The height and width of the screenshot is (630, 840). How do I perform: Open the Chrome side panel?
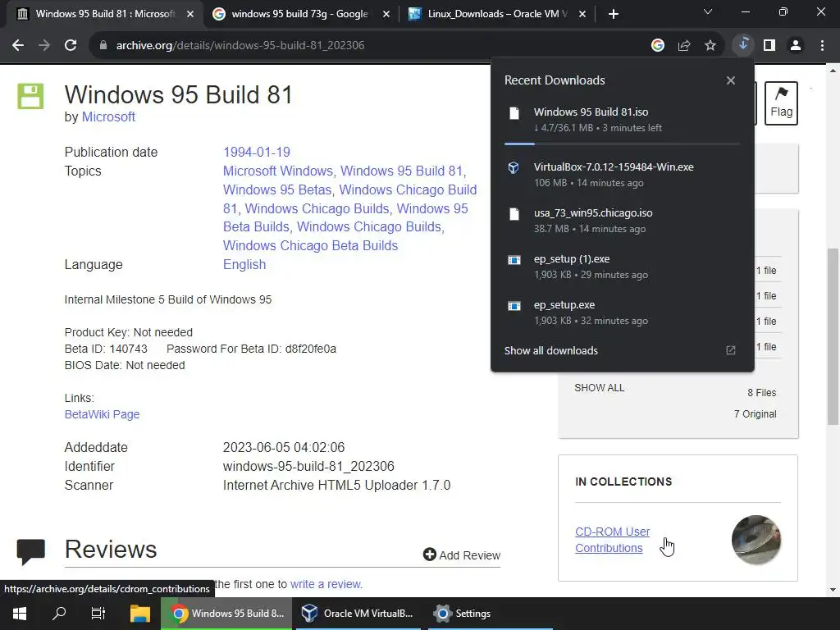(769, 46)
